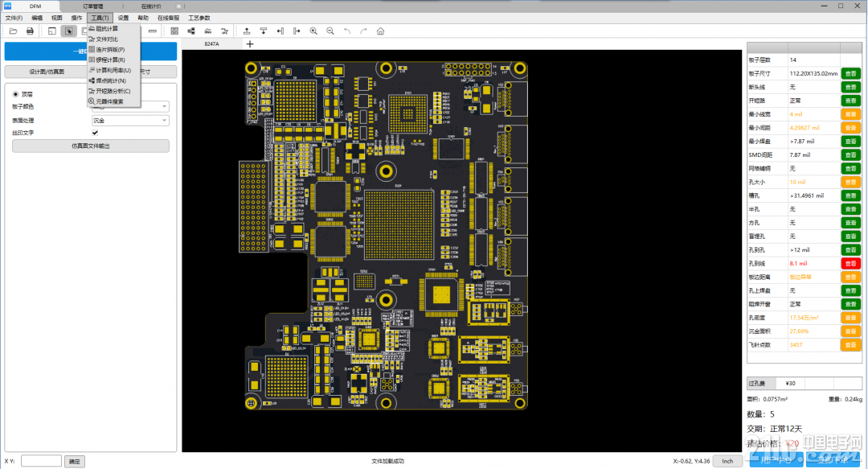This screenshot has height=469, width=868.
Task: Choose 阻抗计算 from Tools menu
Action: pyautogui.click(x=113, y=29)
